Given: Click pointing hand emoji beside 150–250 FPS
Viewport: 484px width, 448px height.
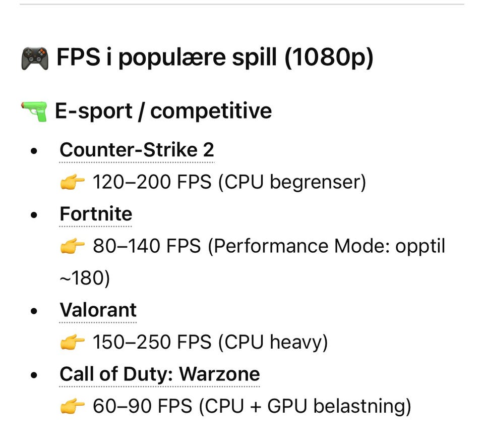Looking at the screenshot, I should [72, 343].
